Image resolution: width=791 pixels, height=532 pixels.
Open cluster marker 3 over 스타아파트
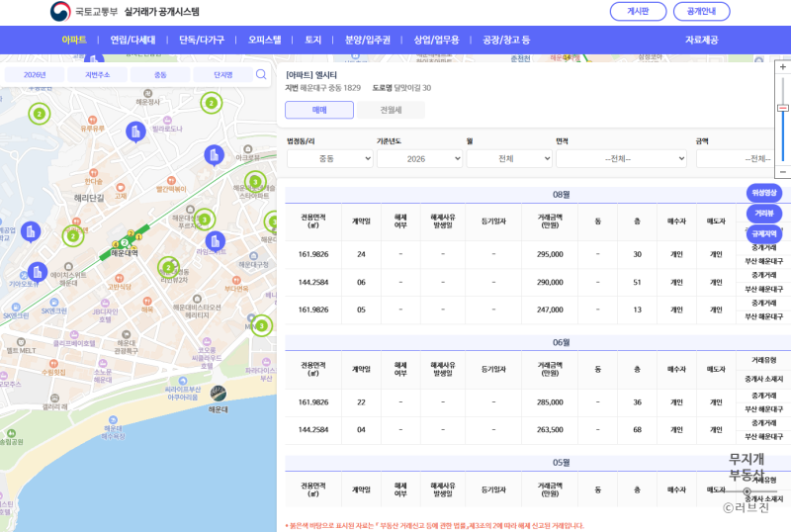255,182
